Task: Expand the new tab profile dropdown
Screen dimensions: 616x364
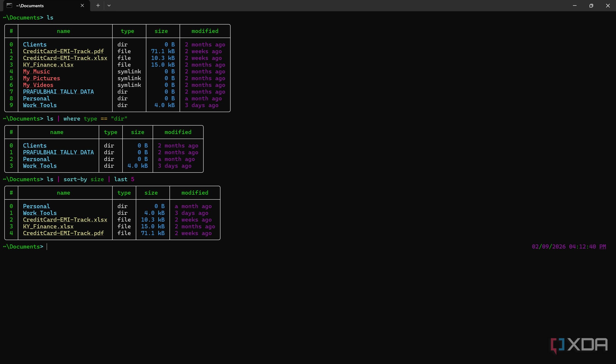Action: 109,5
